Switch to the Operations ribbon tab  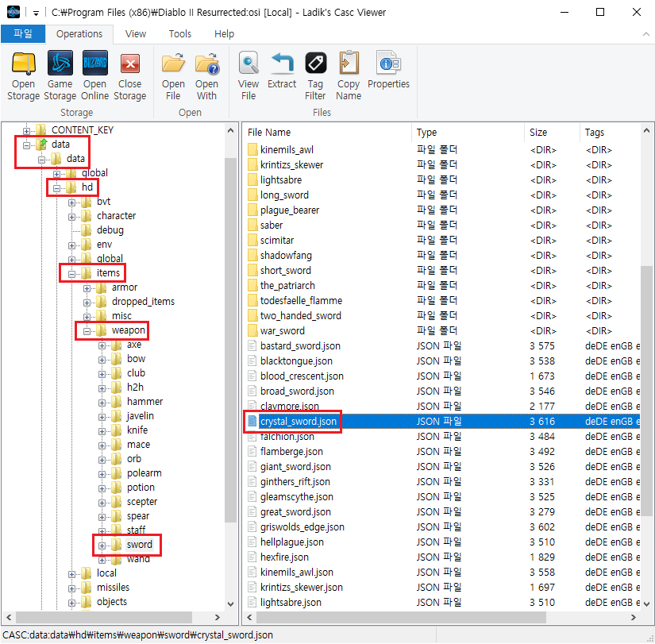pos(79,34)
